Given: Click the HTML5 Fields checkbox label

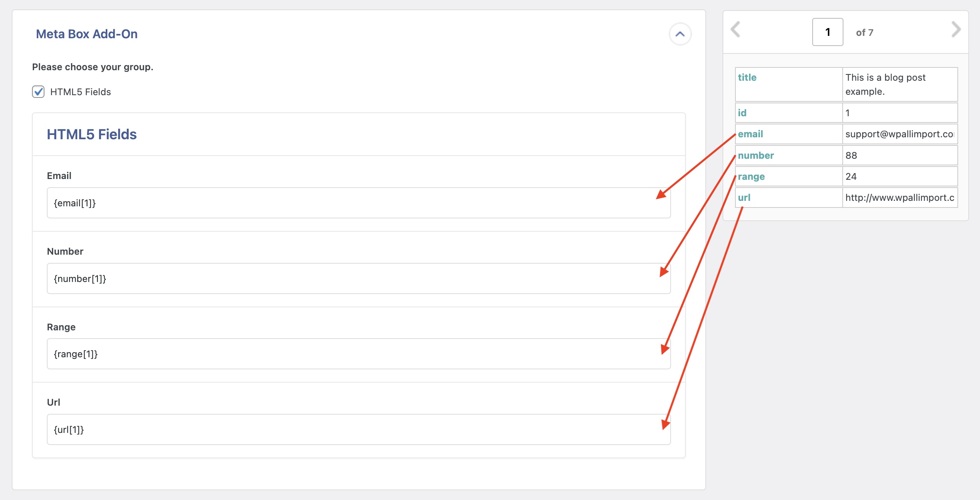Looking at the screenshot, I should pyautogui.click(x=80, y=92).
